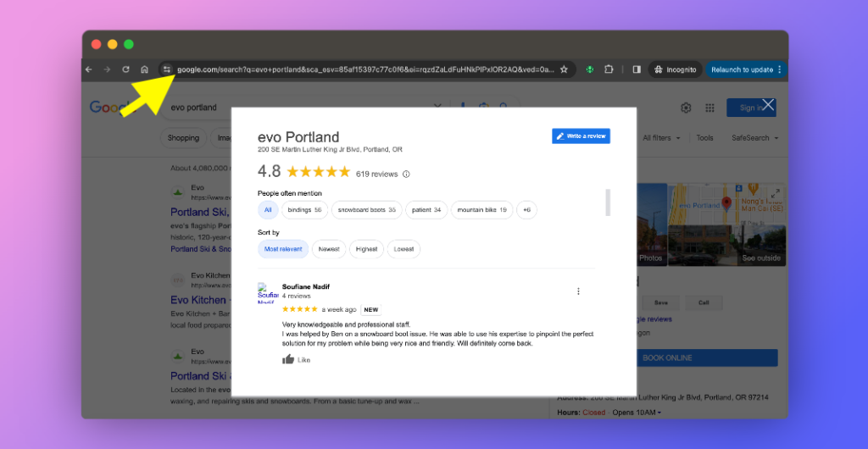Screen dimensions: 868x449
Task: Select the All mentions filter chip
Action: pos(268,210)
